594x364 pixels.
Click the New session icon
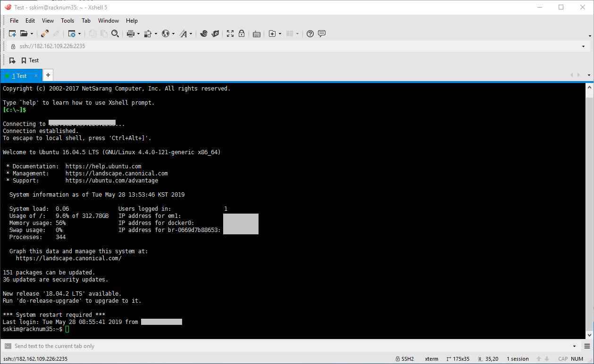point(13,33)
